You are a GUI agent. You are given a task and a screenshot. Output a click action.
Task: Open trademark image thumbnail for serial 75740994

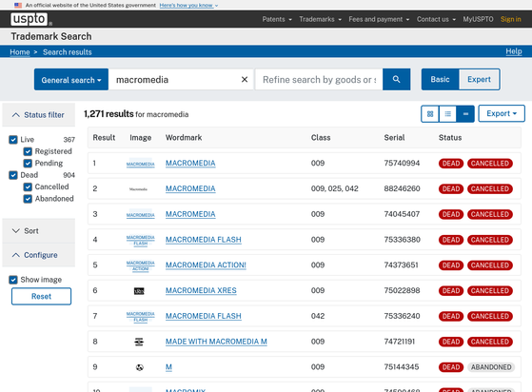141,164
